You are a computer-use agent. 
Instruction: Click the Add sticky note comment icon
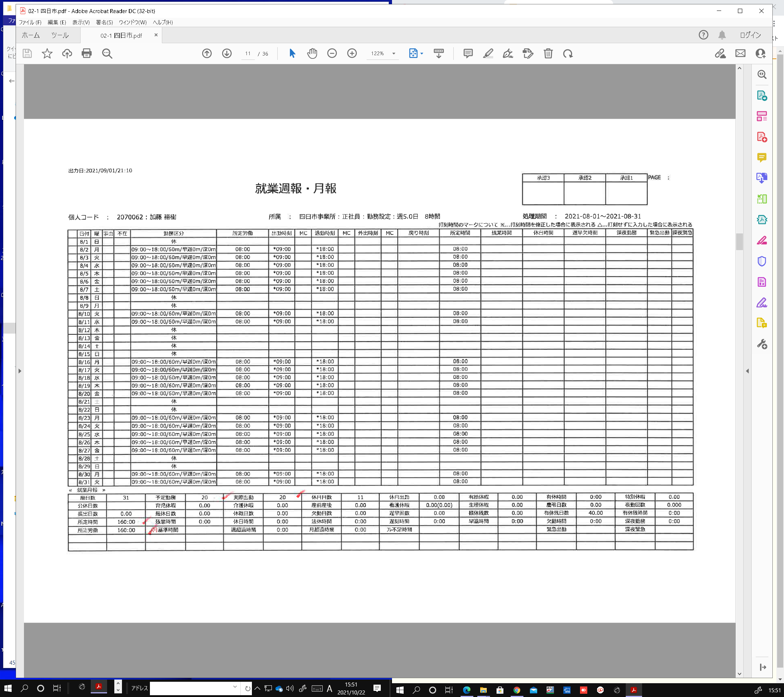click(x=468, y=53)
